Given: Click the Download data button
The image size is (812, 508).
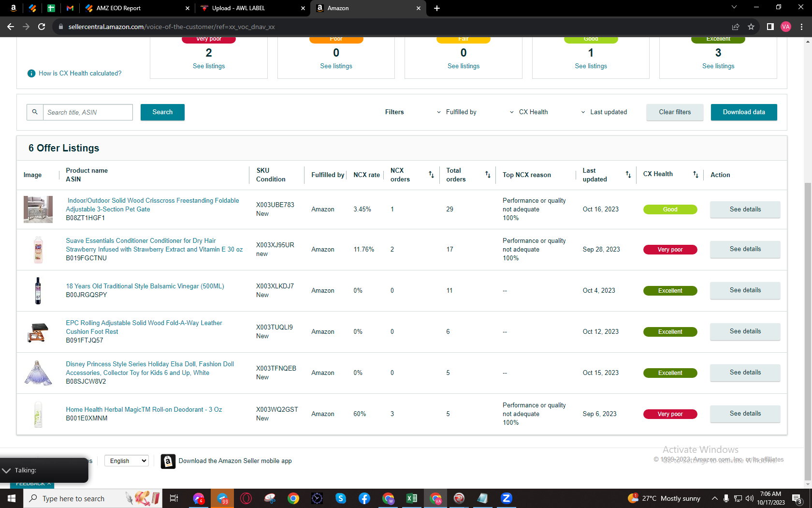Looking at the screenshot, I should pos(744,112).
